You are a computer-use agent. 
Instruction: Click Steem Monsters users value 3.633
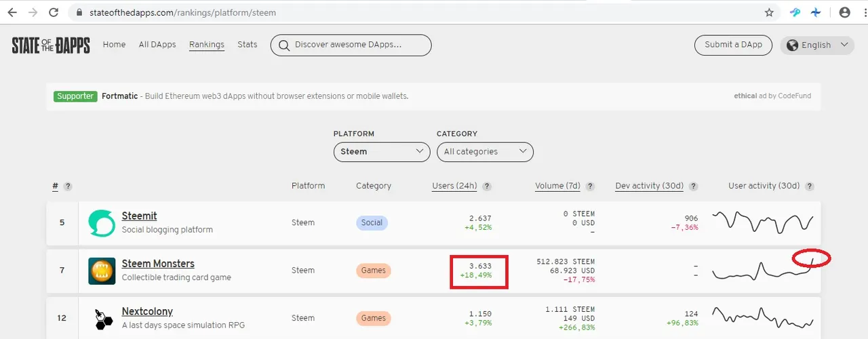pos(480,266)
